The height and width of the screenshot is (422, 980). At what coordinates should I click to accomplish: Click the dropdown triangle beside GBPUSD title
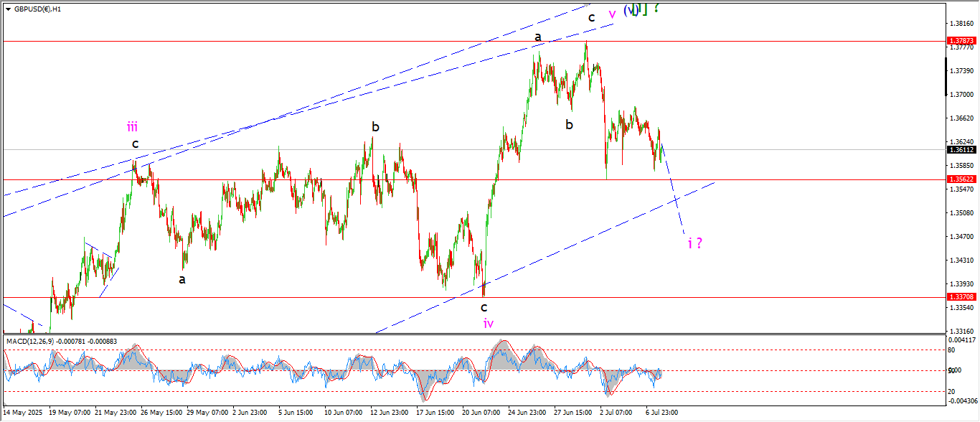coord(8,9)
